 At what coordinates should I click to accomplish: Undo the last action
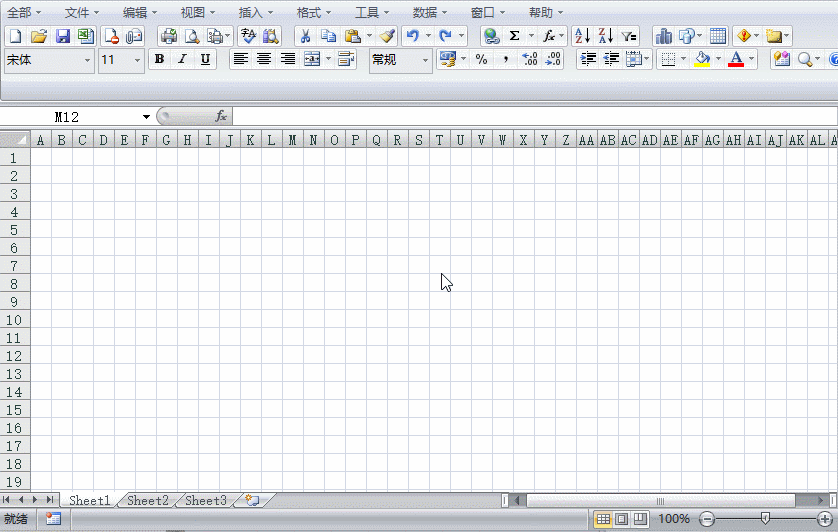(x=412, y=36)
